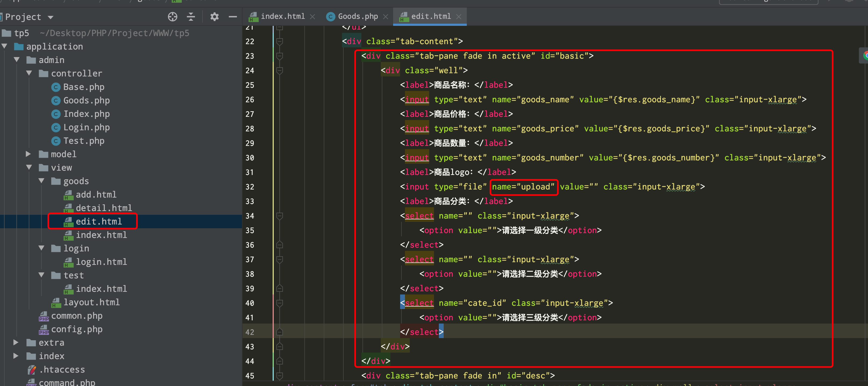This screenshot has height=386, width=868.
Task: Click the breadcrumb bar below the editor
Action: coord(555,384)
